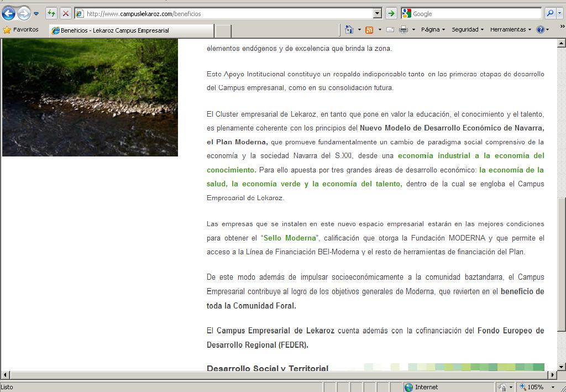
Task: Click the "Desarrollo Social y Territorial" heading
Action: coord(268,368)
